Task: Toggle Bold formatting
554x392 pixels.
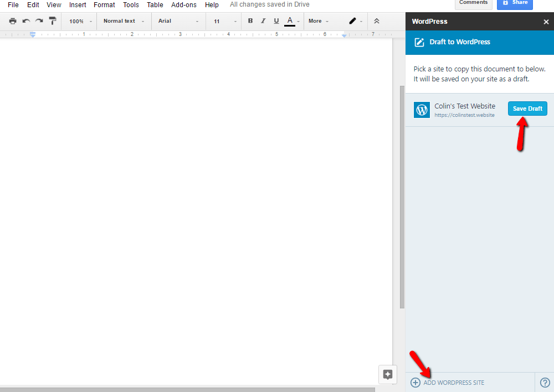Action: tap(250, 21)
